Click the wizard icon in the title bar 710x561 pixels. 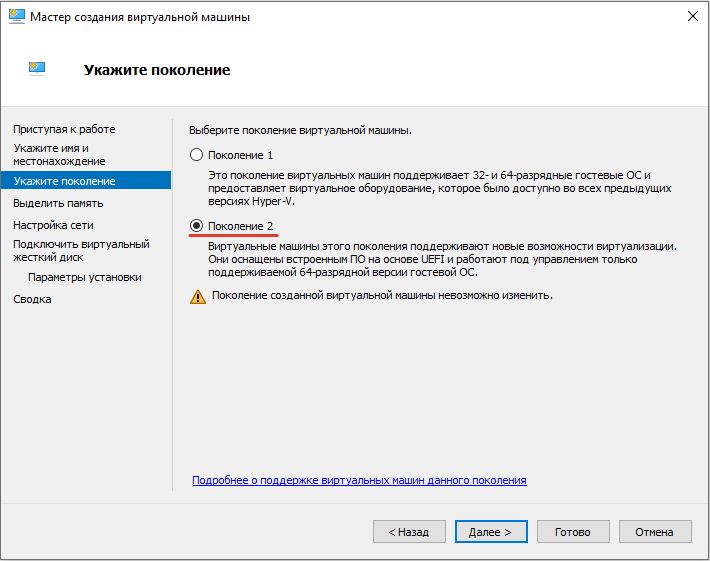point(17,17)
